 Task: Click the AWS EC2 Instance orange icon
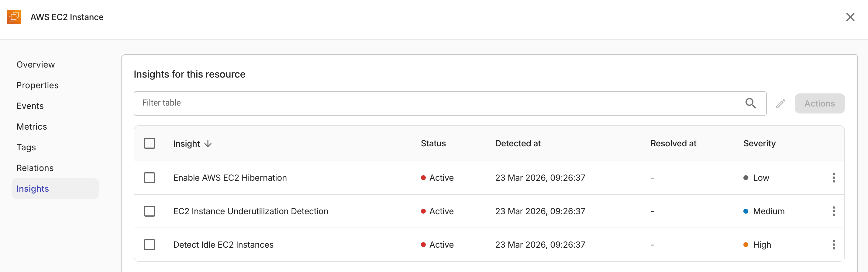(x=14, y=17)
